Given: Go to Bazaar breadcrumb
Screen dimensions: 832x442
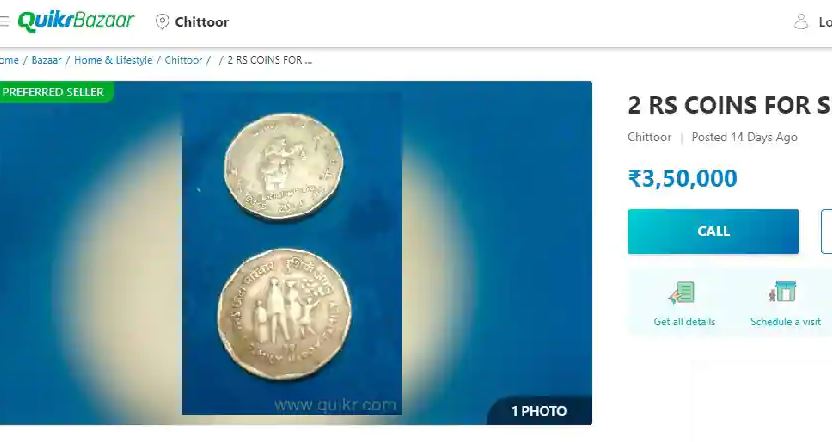Looking at the screenshot, I should coord(46,60).
